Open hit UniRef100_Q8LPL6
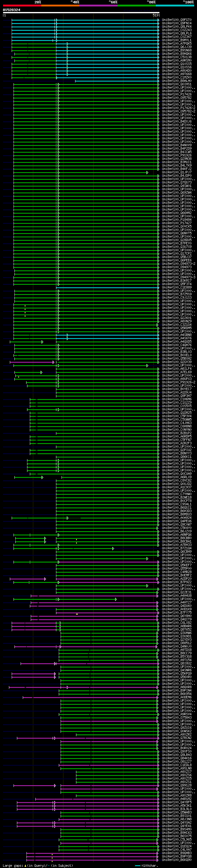197x868 pixels. [177, 33]
